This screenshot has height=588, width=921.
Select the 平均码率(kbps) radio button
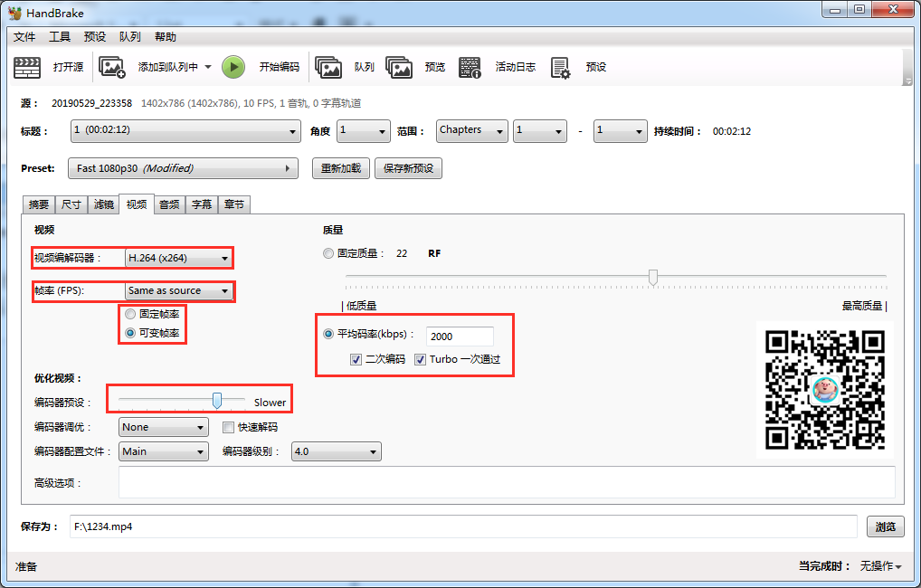pyautogui.click(x=328, y=334)
